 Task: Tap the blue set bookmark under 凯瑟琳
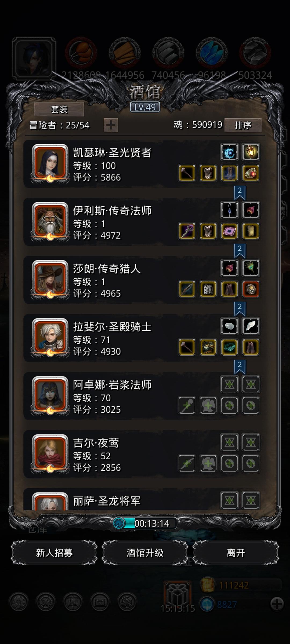pyautogui.click(x=240, y=193)
